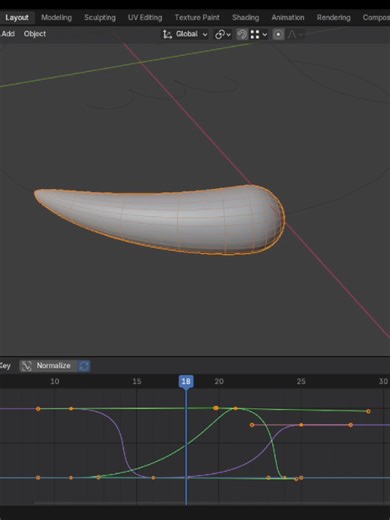390x520 pixels.
Task: Switch to the Rendering workspace tab
Action: pyautogui.click(x=334, y=17)
